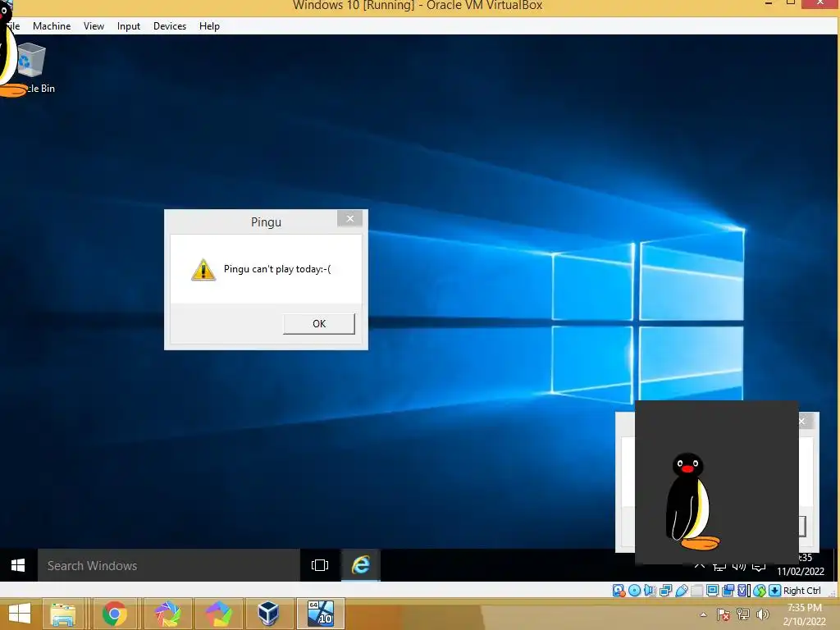Click VirtualBox display indicator
Viewport: 840px width, 630px height.
click(x=713, y=591)
